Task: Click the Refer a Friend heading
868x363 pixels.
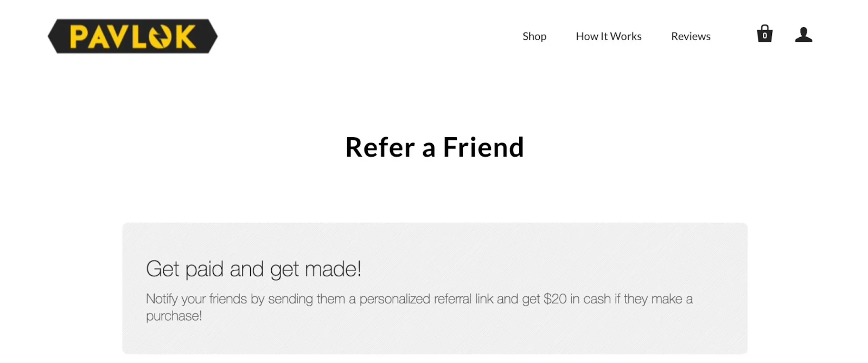Action: [435, 147]
